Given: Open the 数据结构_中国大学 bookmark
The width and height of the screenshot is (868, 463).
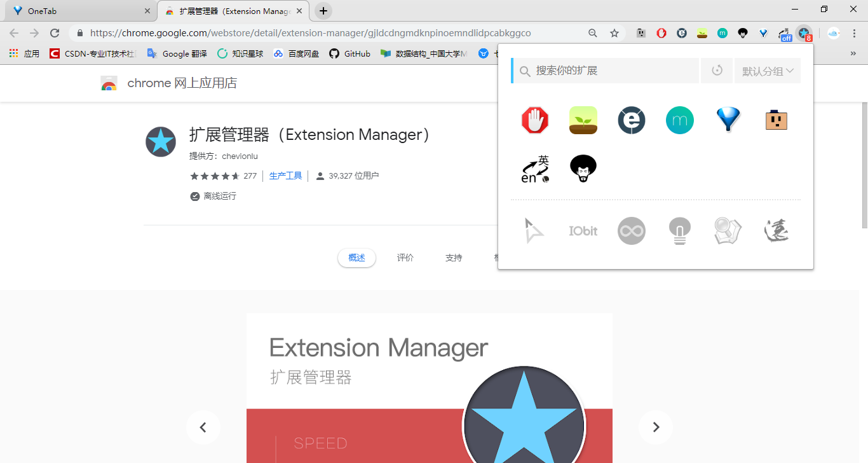Looking at the screenshot, I should [x=424, y=53].
